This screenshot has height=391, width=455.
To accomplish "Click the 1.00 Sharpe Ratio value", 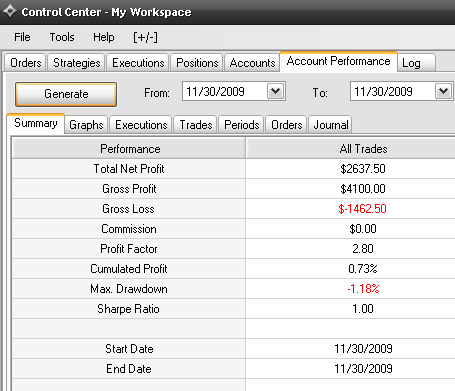I will coord(363,309).
